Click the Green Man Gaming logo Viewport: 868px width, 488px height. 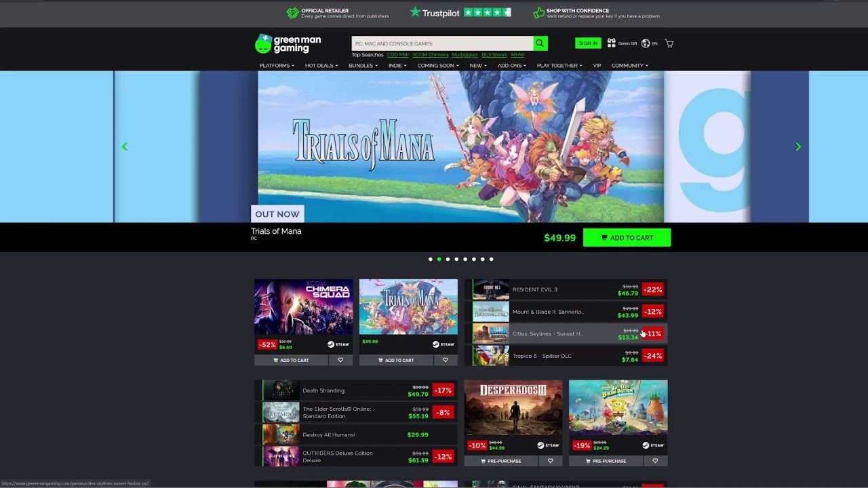point(288,44)
